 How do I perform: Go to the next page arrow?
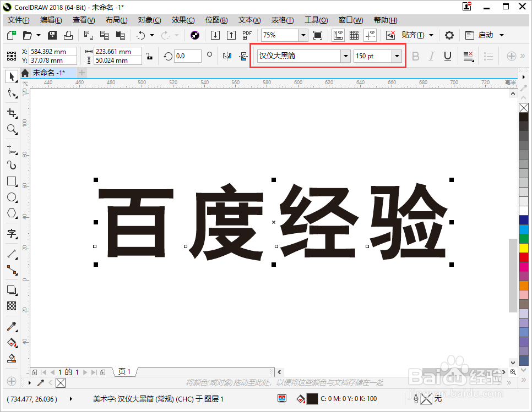[85, 372]
